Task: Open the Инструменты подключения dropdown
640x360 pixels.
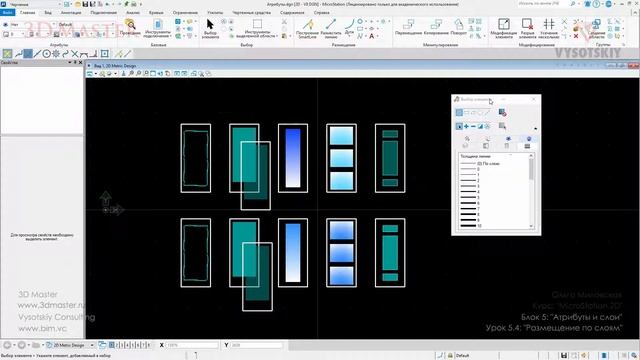Action: (158, 28)
